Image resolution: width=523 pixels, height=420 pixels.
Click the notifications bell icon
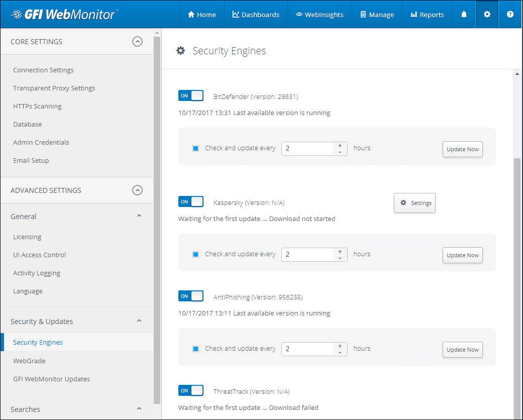click(x=464, y=15)
